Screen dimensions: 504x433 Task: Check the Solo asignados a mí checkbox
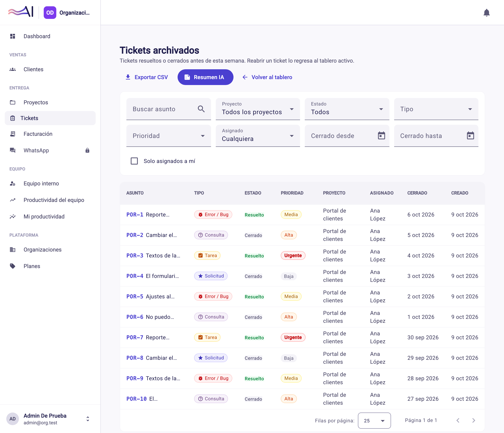click(x=134, y=161)
